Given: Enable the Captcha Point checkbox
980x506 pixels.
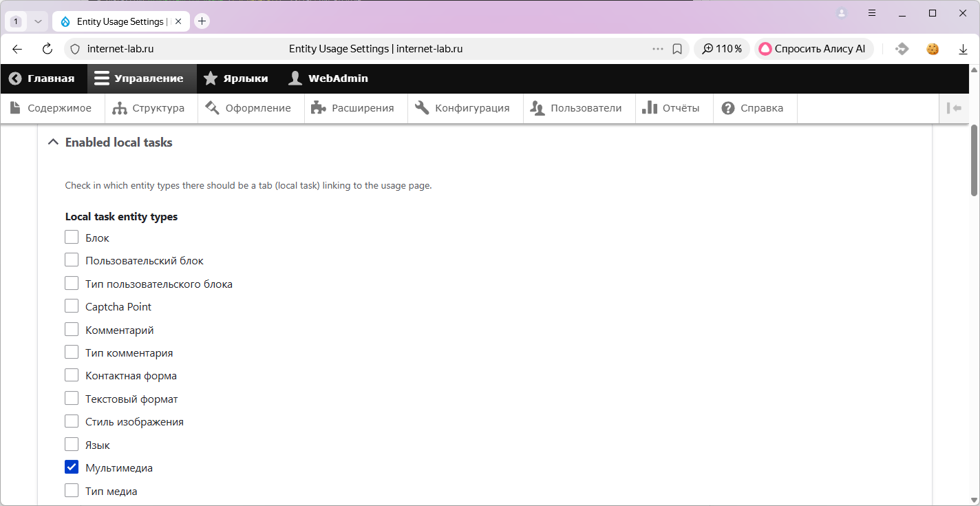Looking at the screenshot, I should click(x=72, y=306).
